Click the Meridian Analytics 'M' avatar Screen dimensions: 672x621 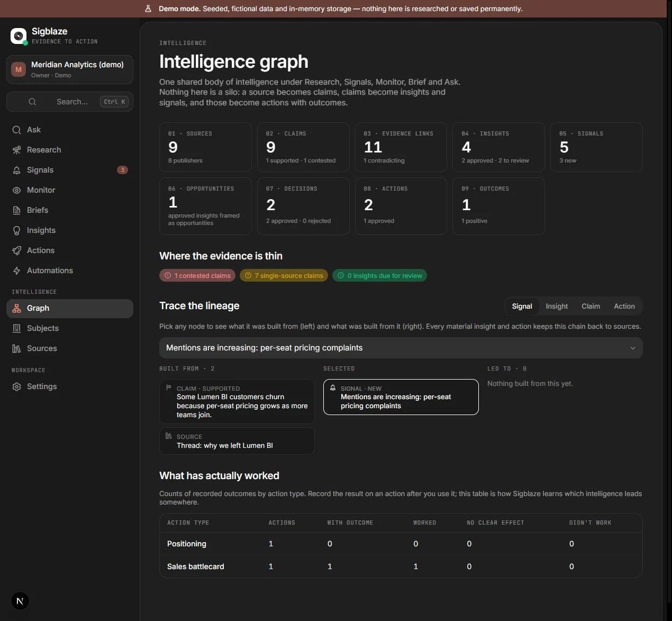pyautogui.click(x=19, y=69)
